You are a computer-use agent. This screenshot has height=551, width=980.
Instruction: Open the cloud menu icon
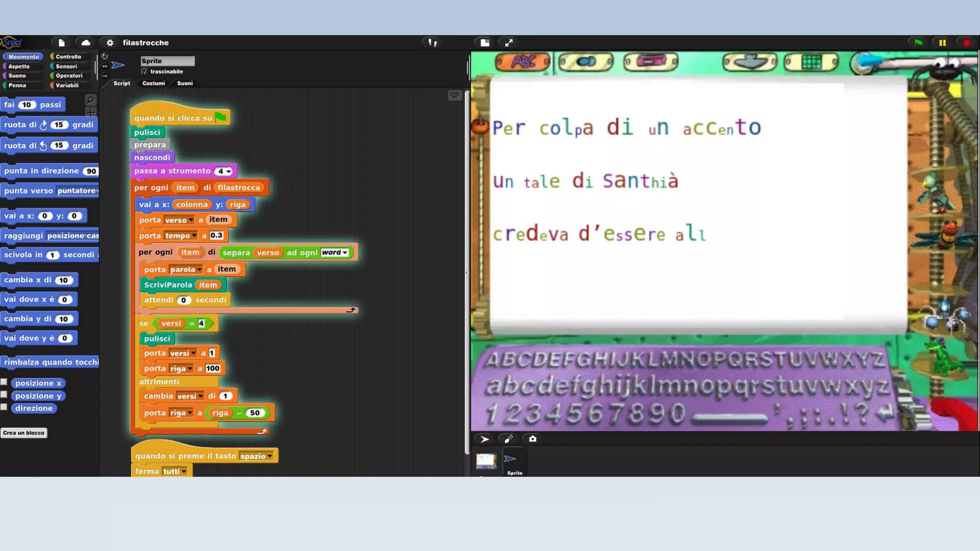[86, 43]
